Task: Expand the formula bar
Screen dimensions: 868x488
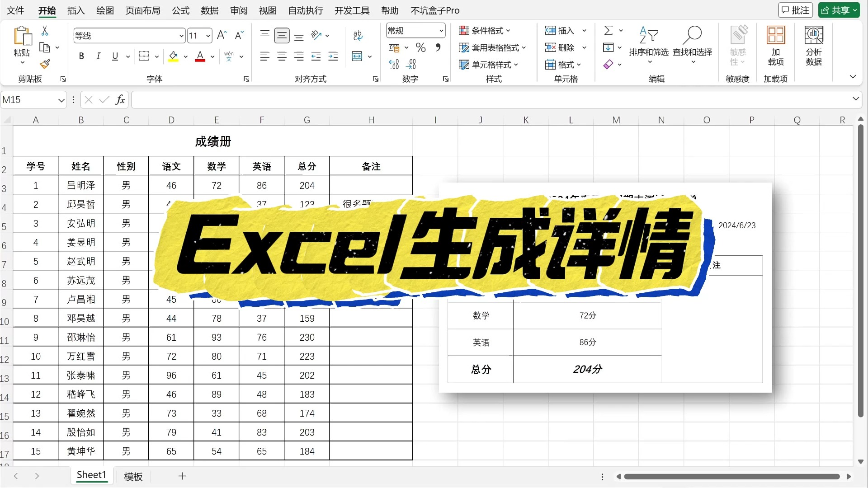Action: click(855, 99)
